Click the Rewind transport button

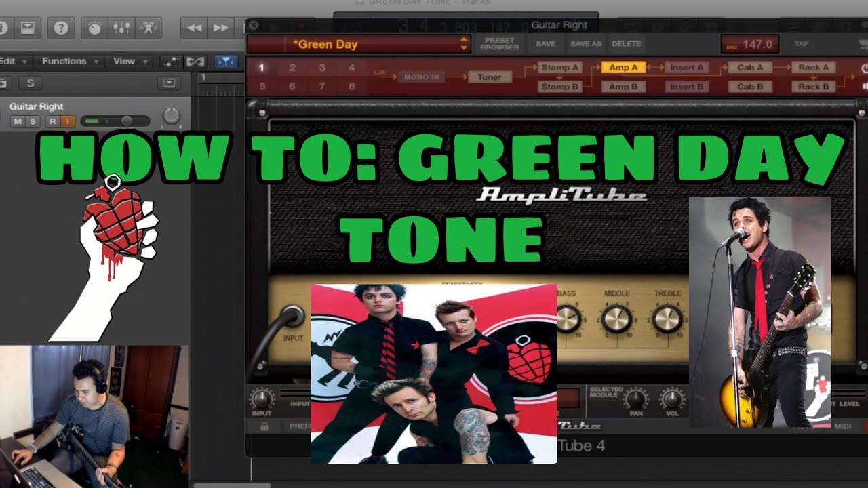point(194,28)
